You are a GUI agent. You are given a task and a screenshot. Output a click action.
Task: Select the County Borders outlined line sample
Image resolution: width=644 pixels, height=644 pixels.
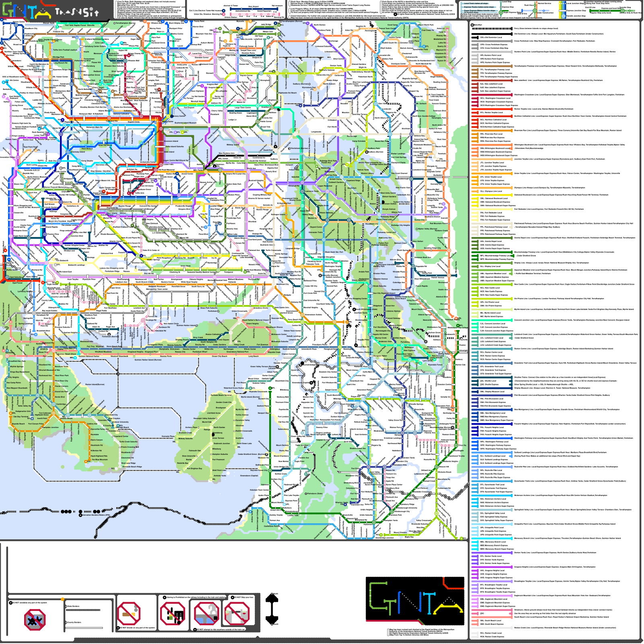(x=84, y=627)
